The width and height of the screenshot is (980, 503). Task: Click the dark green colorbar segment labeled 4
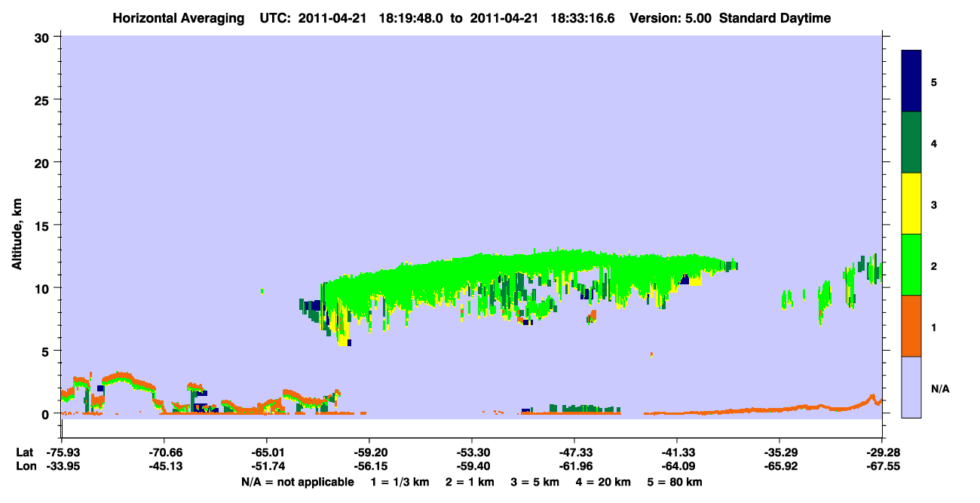(x=911, y=143)
